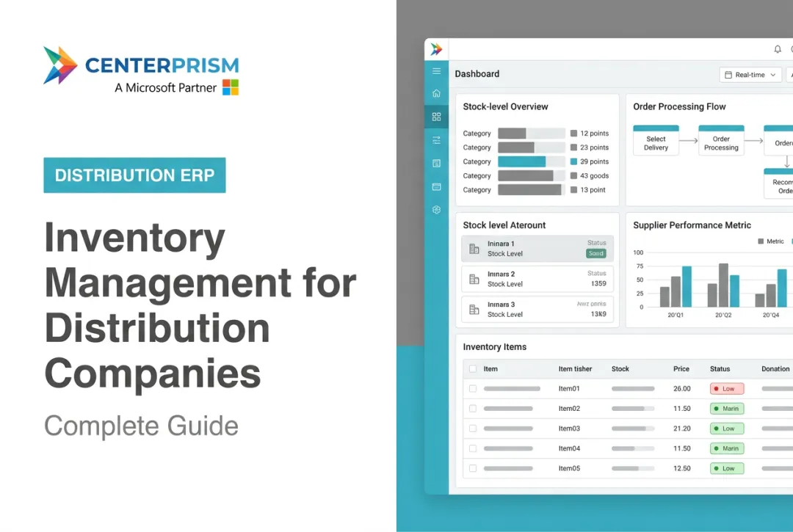The height and width of the screenshot is (532, 793).
Task: Click the gray Metric legend swatch
Action: [761, 241]
